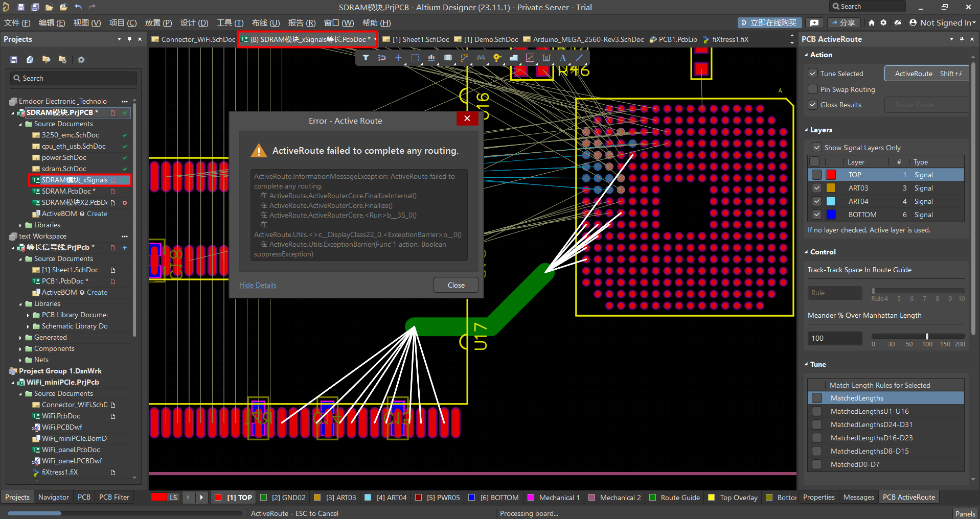Click the selection filter funnel icon

coord(366,58)
